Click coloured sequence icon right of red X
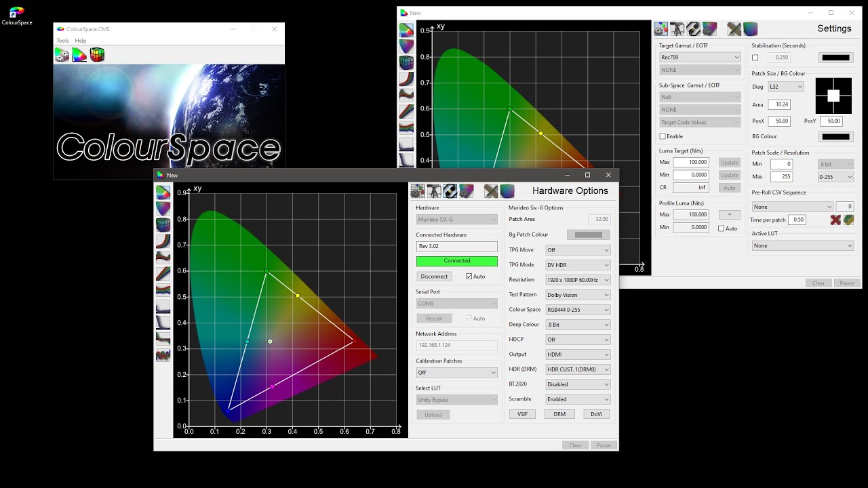 click(x=848, y=220)
